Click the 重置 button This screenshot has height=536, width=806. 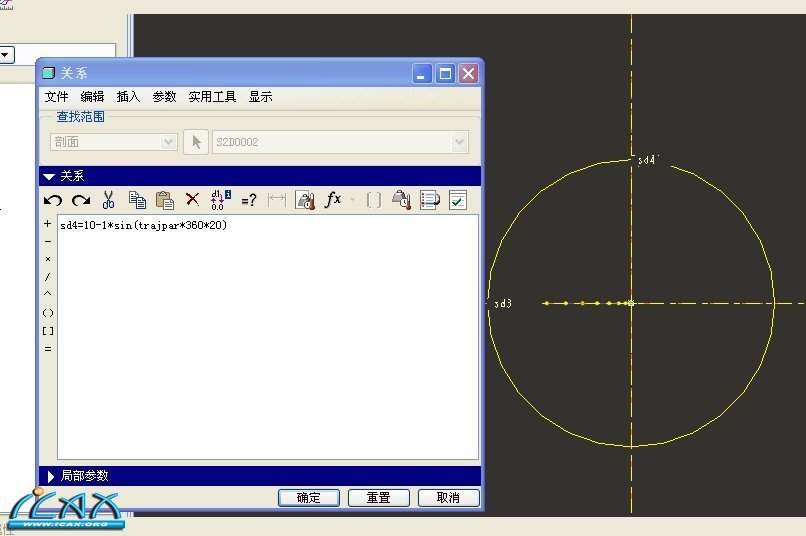click(378, 498)
